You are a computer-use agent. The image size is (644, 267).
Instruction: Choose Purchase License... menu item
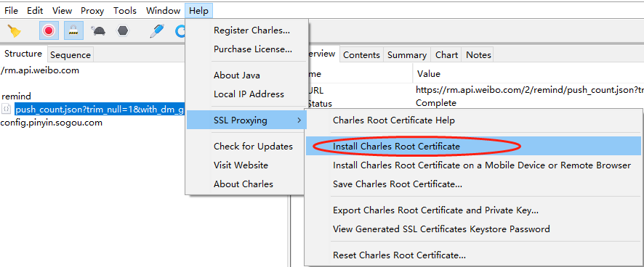pyautogui.click(x=246, y=49)
